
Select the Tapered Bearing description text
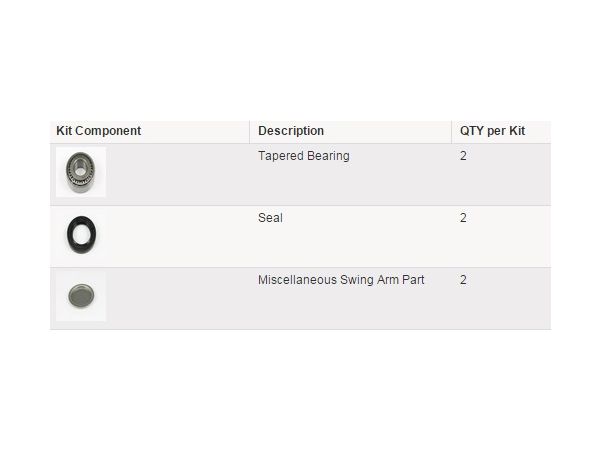pyautogui.click(x=304, y=156)
